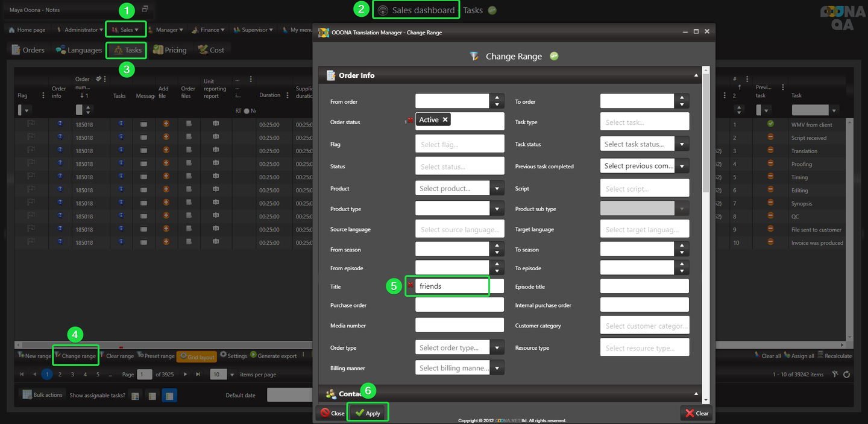Screen dimensions: 868x424
Task: Click the green help icon beside Change Range
Action: [x=554, y=56]
